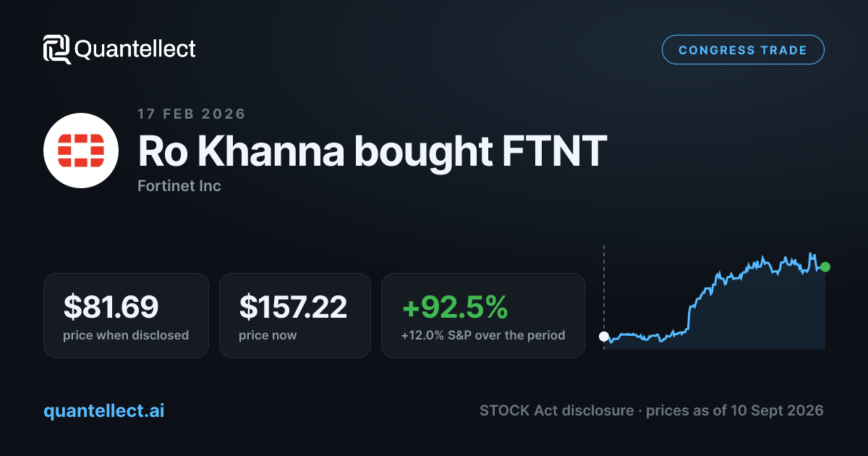Select the price now card

tap(294, 315)
